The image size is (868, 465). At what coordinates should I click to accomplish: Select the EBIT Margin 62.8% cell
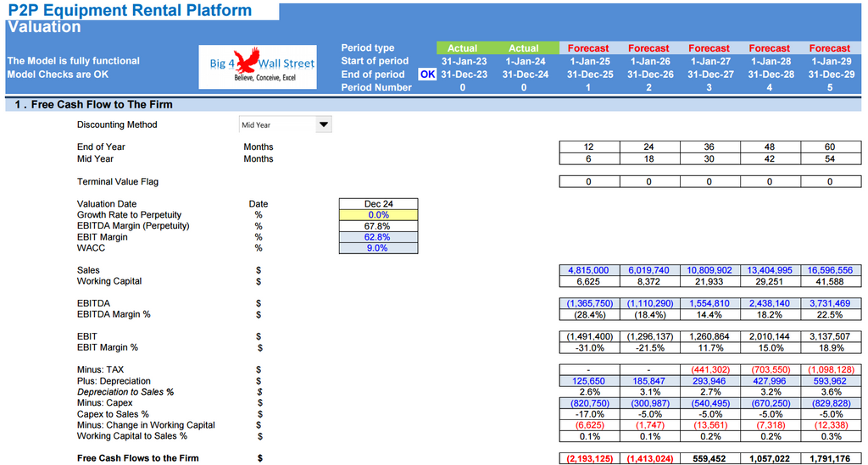click(x=378, y=237)
